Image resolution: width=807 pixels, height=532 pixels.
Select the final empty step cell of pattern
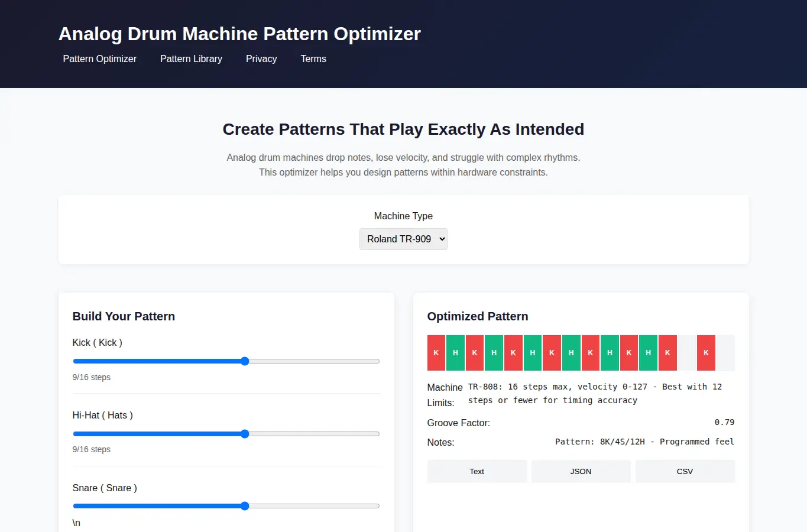pos(725,353)
